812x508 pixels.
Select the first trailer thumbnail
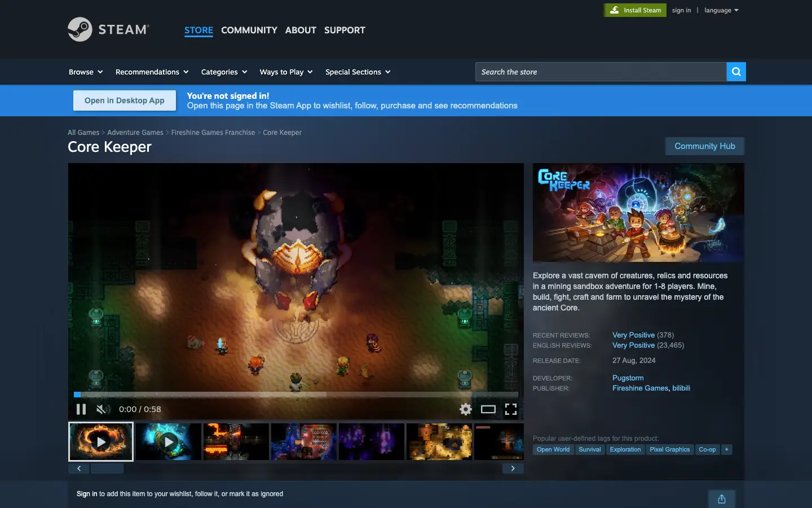pos(101,441)
